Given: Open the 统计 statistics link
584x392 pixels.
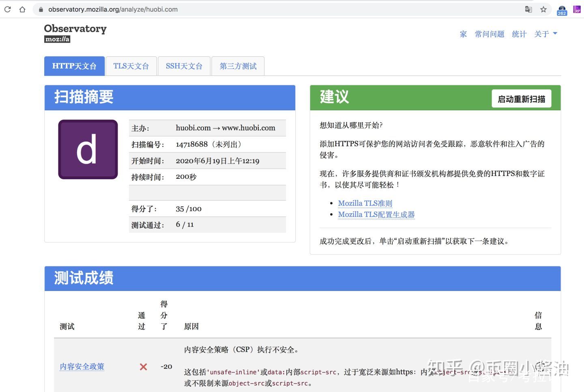Looking at the screenshot, I should pyautogui.click(x=519, y=34).
